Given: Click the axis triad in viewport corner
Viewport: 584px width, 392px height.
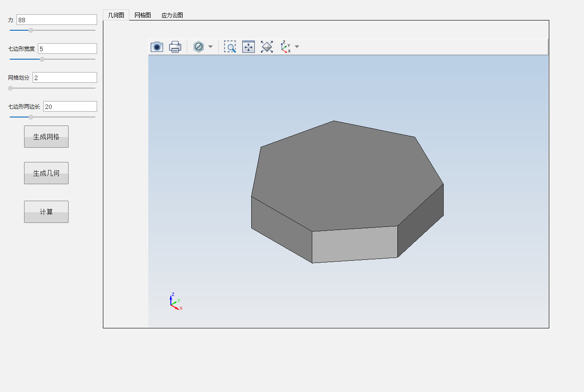Looking at the screenshot, I should (x=176, y=301).
